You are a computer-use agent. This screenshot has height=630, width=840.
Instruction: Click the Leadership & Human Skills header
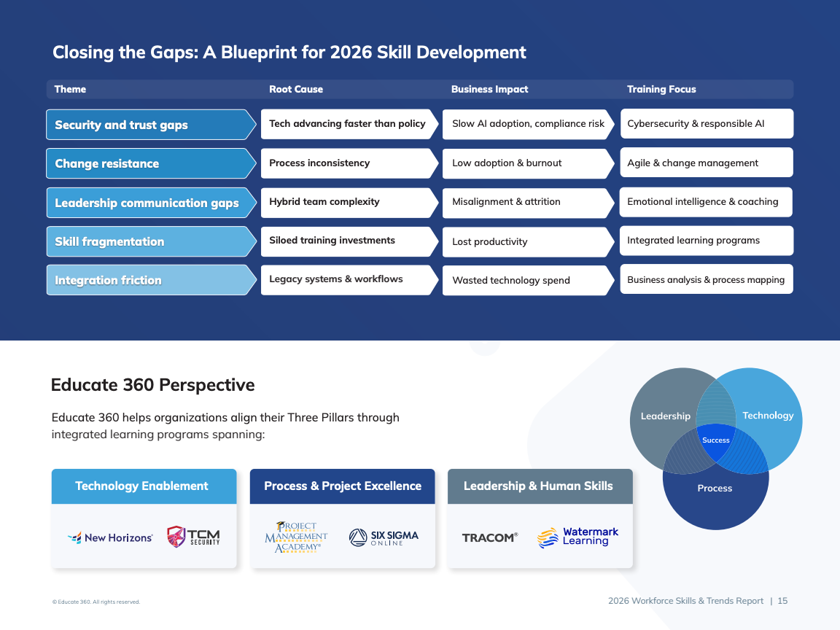point(540,486)
